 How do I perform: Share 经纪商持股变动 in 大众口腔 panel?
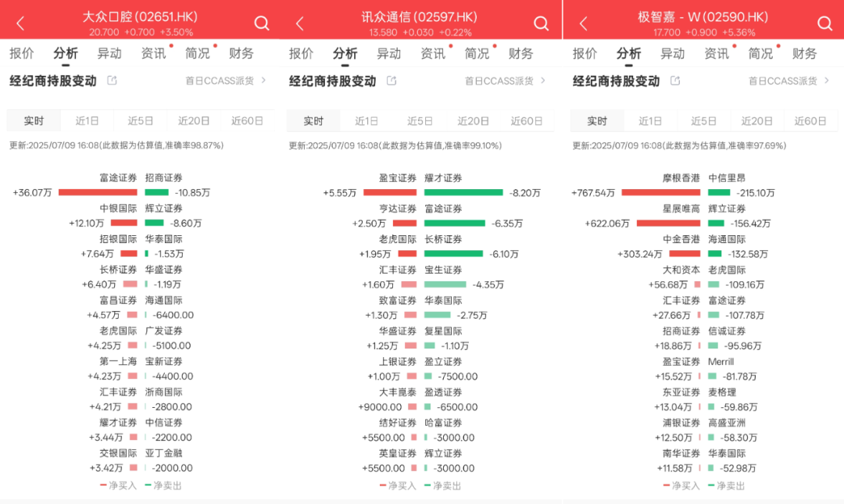(x=112, y=80)
